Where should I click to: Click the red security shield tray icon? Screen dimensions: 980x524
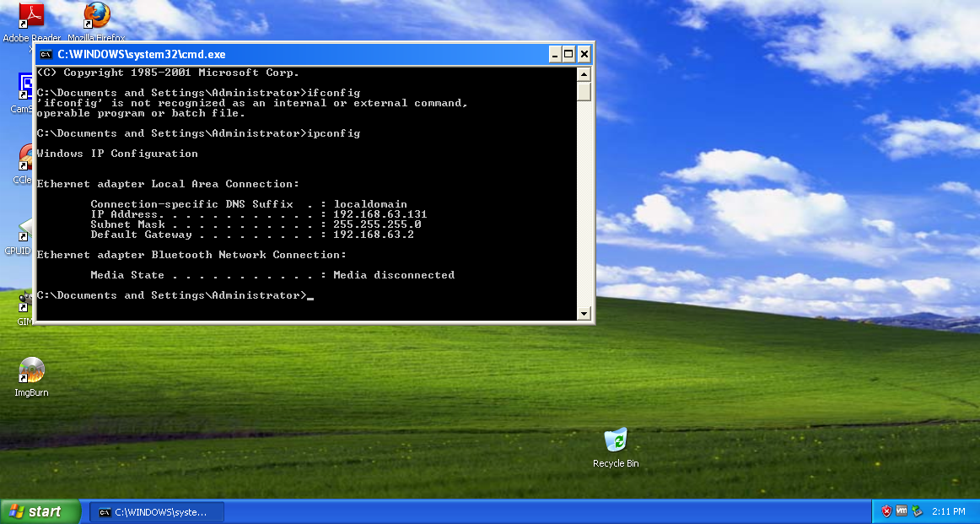point(886,511)
